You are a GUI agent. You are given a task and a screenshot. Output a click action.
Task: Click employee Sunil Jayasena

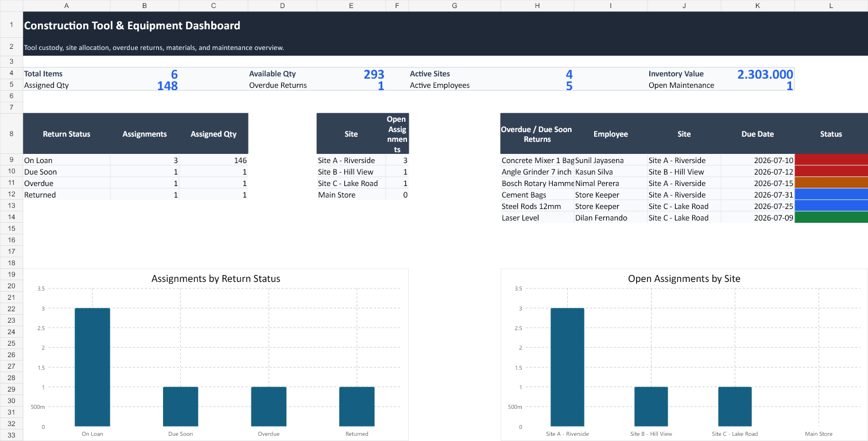pos(611,160)
